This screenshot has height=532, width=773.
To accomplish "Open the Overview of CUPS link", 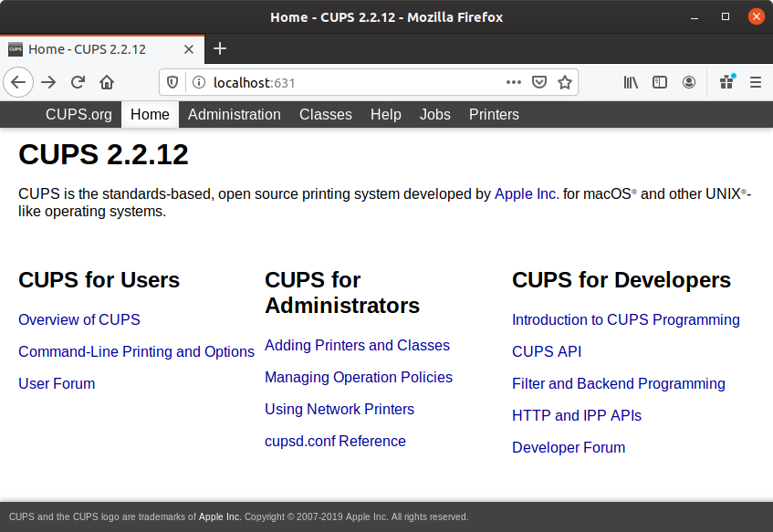I will click(x=79, y=319).
